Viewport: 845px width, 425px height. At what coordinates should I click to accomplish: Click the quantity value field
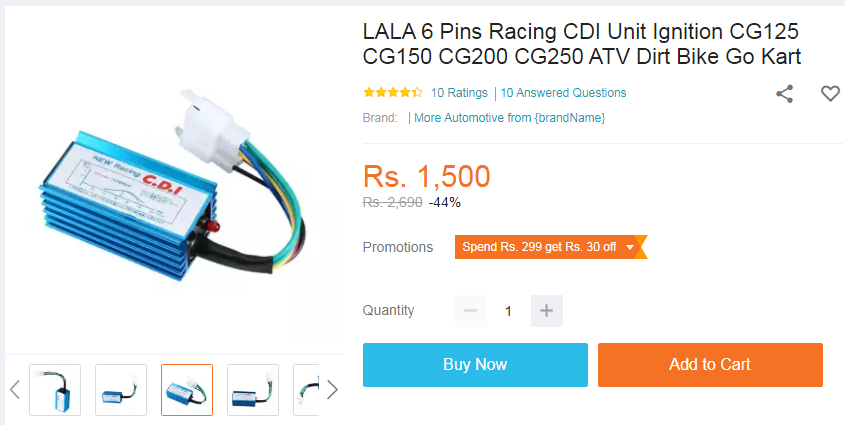(508, 311)
